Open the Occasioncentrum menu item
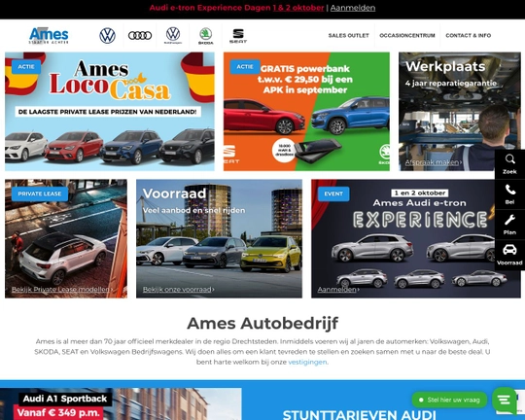 (407, 36)
